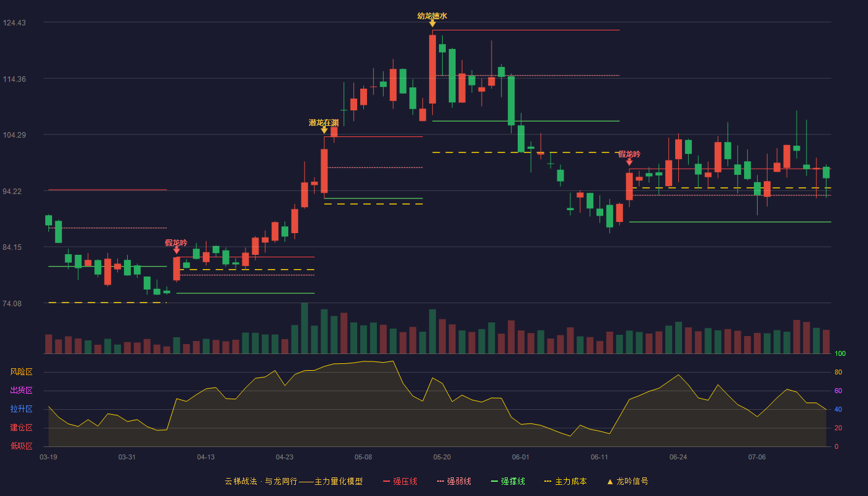Click the 100 indicator axis value

[x=840, y=353]
